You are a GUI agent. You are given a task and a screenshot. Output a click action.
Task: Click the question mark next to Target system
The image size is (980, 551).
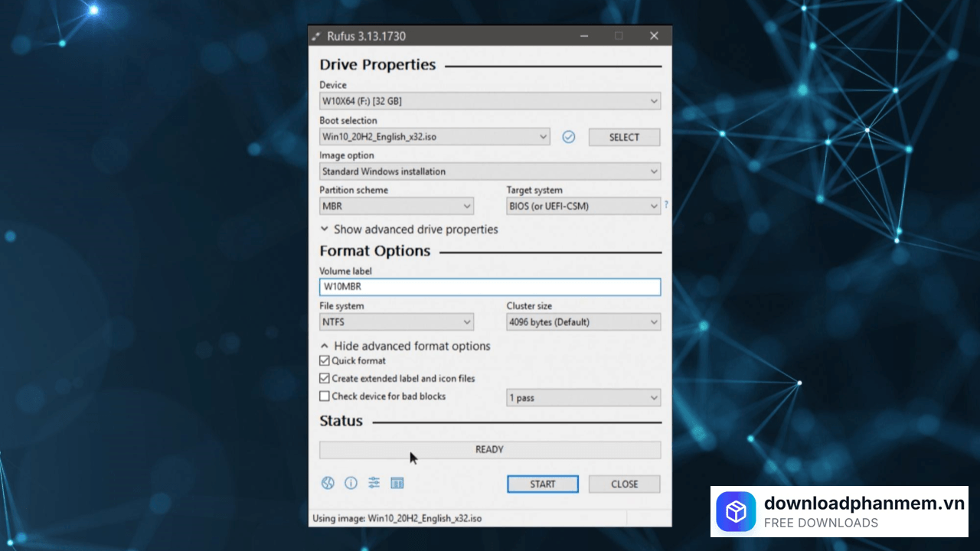[666, 205]
